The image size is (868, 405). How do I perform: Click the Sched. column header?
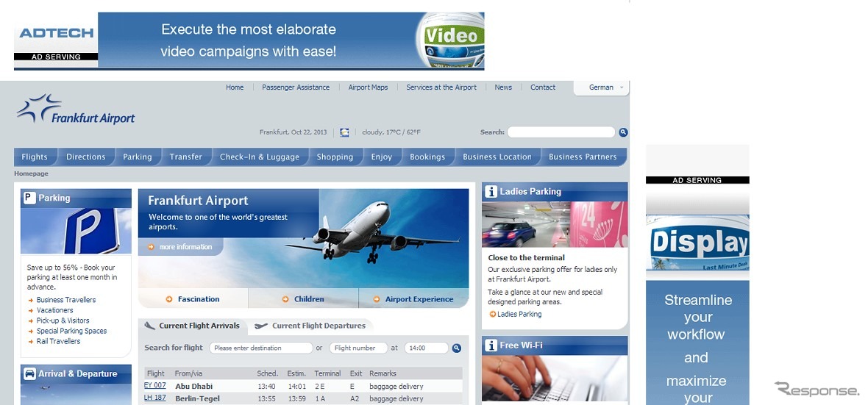[267, 373]
